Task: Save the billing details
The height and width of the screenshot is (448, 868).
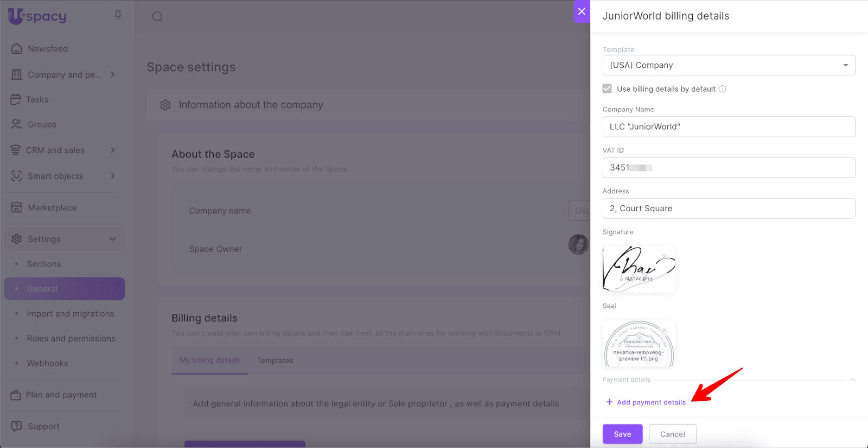Action: point(622,434)
